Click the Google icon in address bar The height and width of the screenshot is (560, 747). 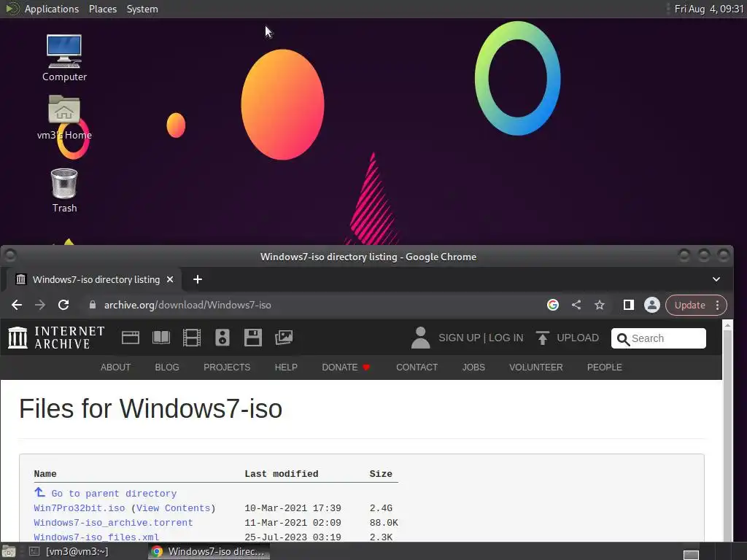pos(553,306)
